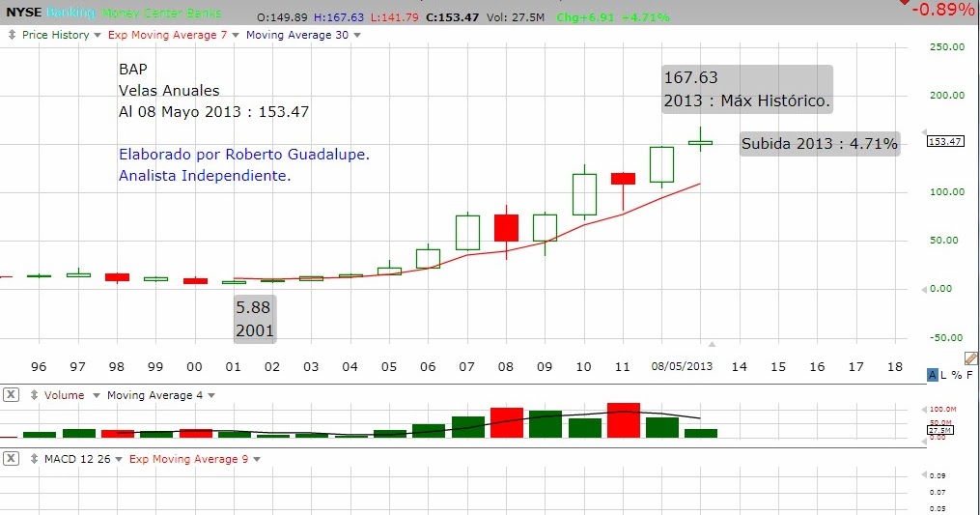Click the red 2011 price candle
This screenshot has width=980, height=515.
(623, 179)
